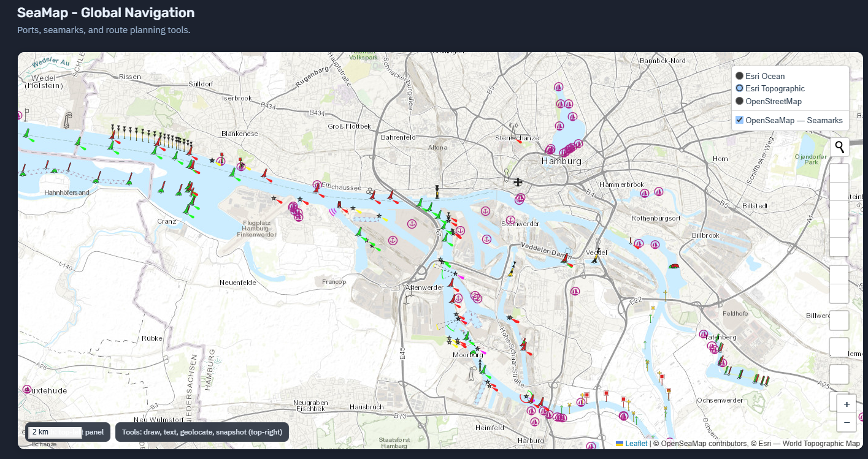Zoom in with the plus button
The width and height of the screenshot is (868, 459).
847,404
